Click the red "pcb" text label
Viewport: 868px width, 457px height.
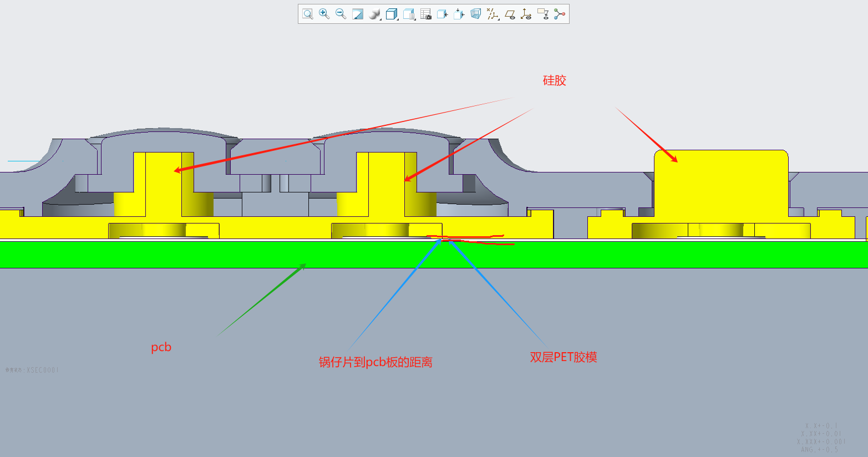[161, 347]
